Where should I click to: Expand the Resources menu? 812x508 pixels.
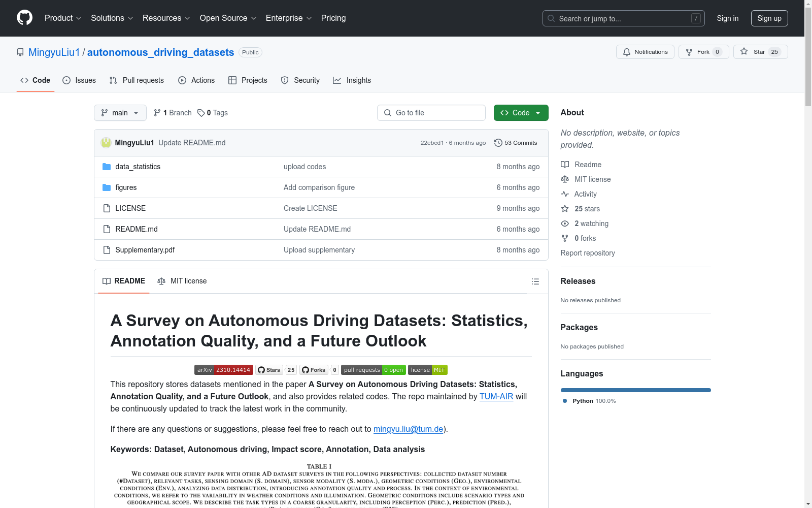(166, 18)
